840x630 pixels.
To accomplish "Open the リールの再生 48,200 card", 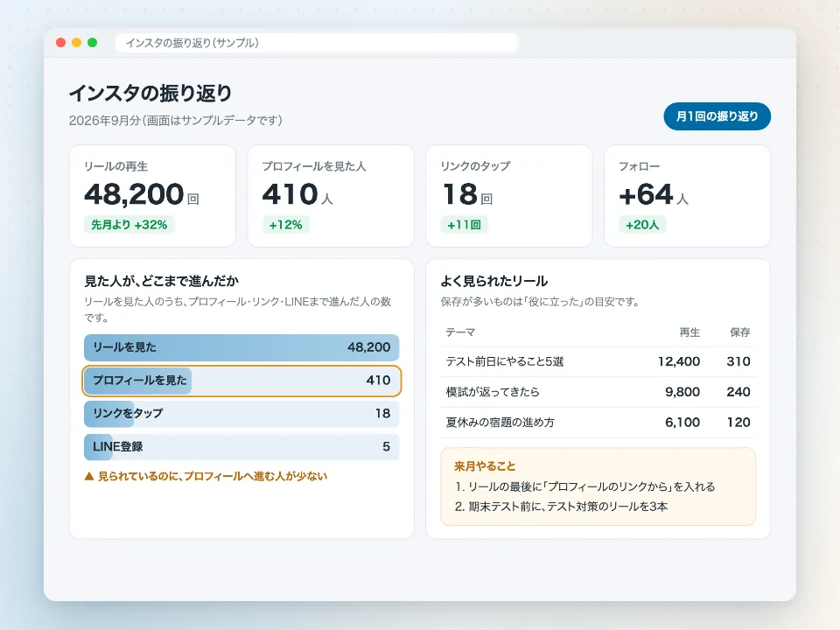I will (x=152, y=196).
